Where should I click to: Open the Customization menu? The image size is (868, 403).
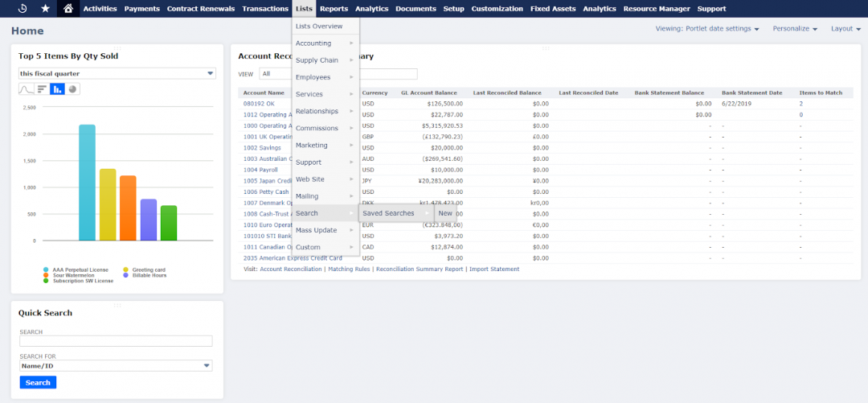pos(497,8)
